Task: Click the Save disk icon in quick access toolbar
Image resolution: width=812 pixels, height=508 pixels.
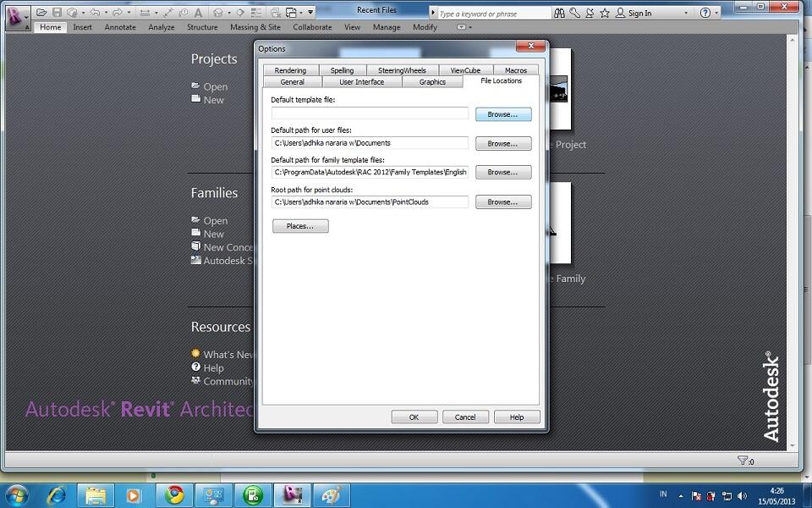Action: [57, 12]
